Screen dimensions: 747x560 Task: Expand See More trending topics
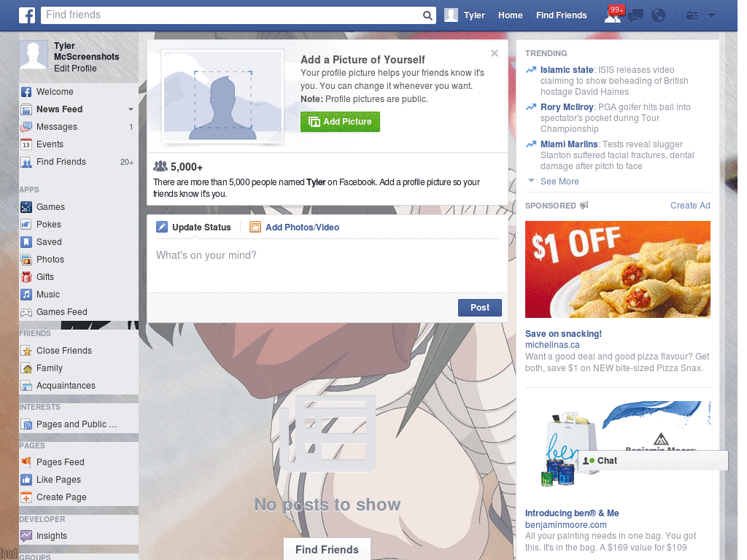(x=560, y=182)
